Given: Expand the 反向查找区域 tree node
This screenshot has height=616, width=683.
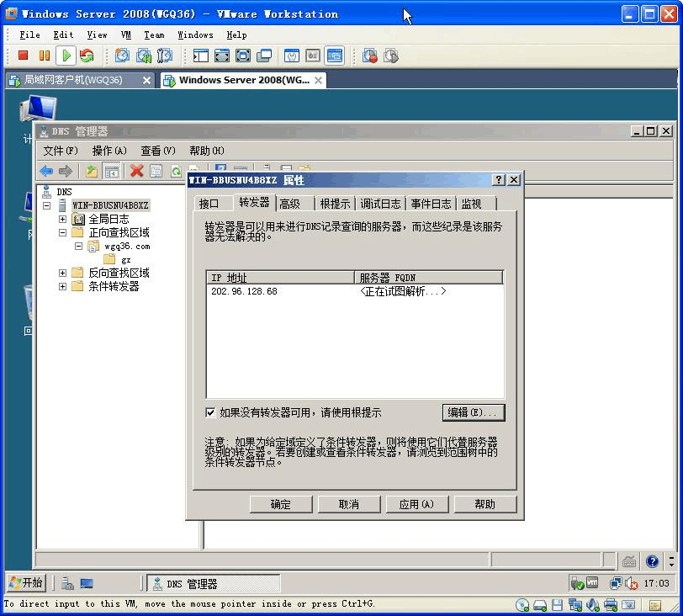Looking at the screenshot, I should [x=63, y=273].
